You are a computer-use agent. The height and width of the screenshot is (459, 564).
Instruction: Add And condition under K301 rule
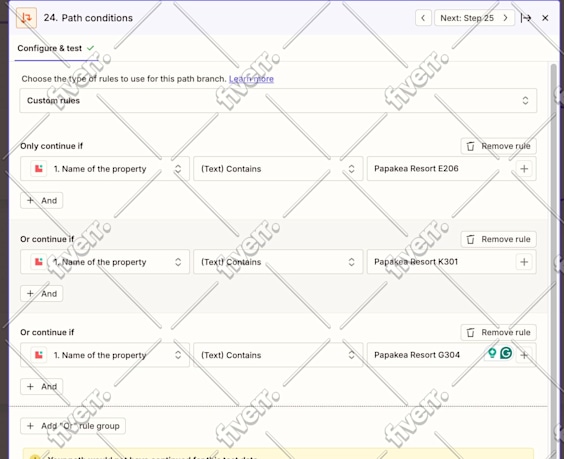[42, 294]
